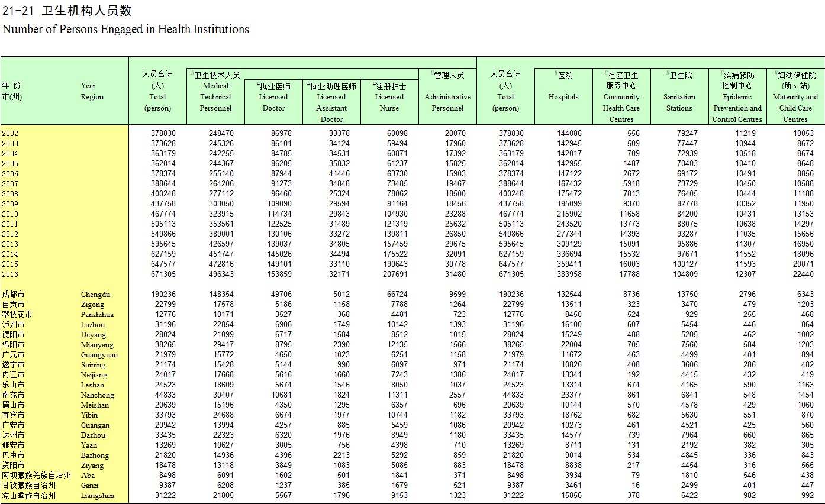Click 2016 epidemic prevention value 12307
The width and height of the screenshot is (825, 504).
[x=746, y=274]
